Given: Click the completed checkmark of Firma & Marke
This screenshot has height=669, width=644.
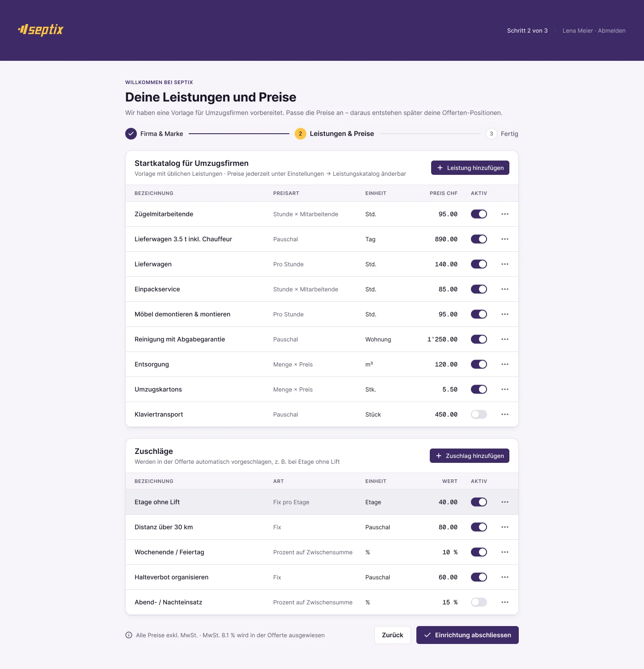Looking at the screenshot, I should [x=131, y=134].
